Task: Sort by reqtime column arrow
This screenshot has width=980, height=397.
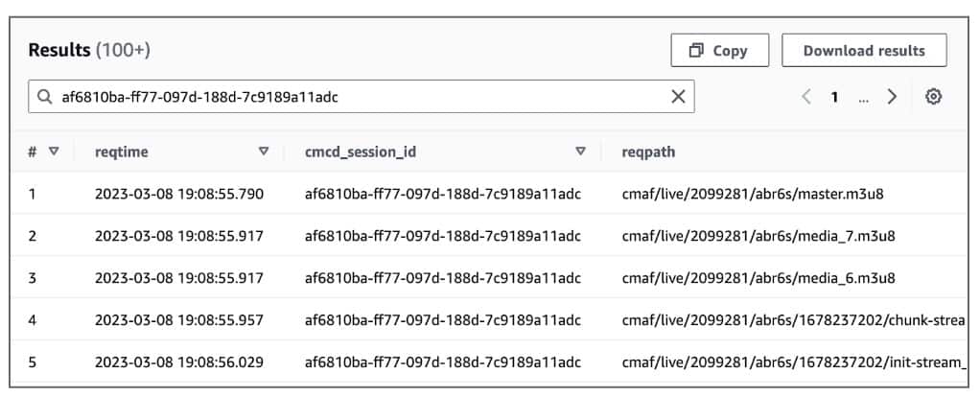Action: pos(264,152)
